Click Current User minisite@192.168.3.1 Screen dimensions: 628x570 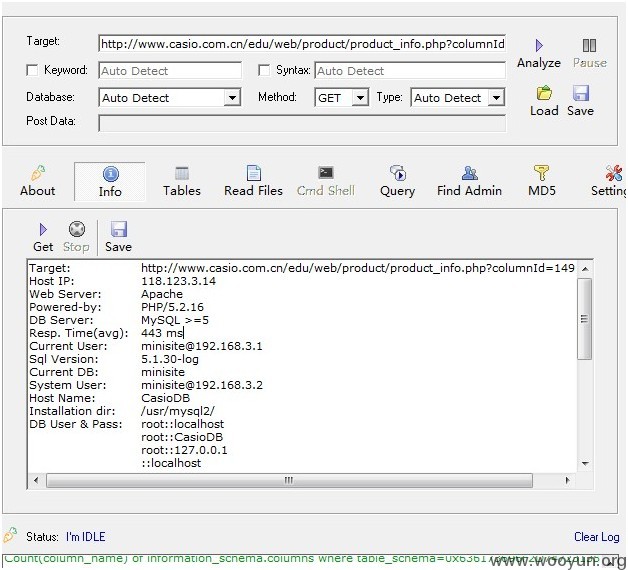pos(202,346)
